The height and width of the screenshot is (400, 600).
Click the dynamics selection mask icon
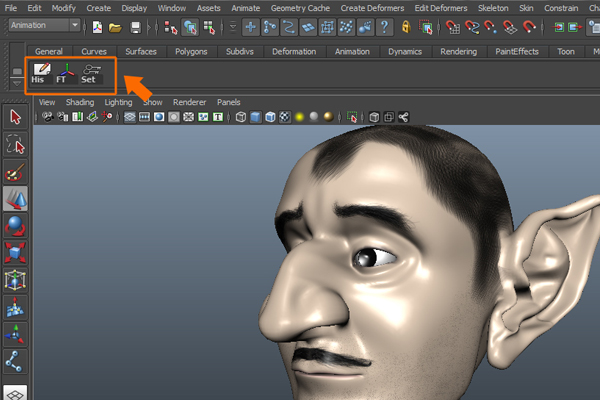(346, 27)
